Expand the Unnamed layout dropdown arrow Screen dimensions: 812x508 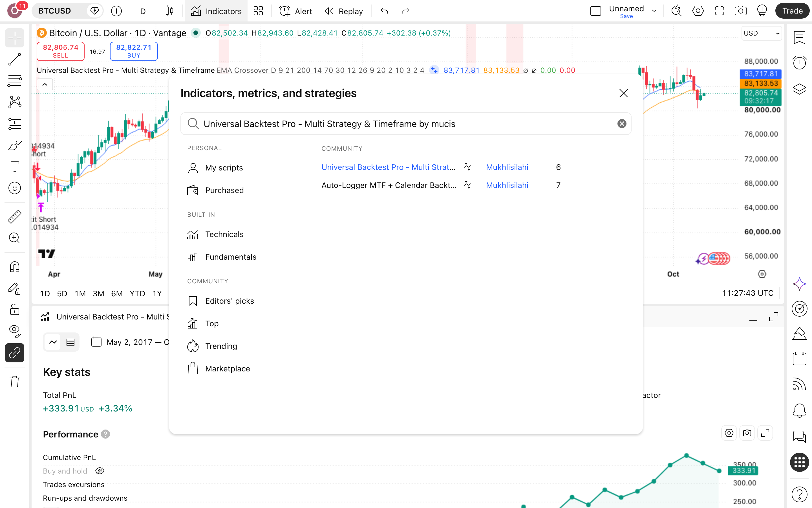tap(654, 11)
